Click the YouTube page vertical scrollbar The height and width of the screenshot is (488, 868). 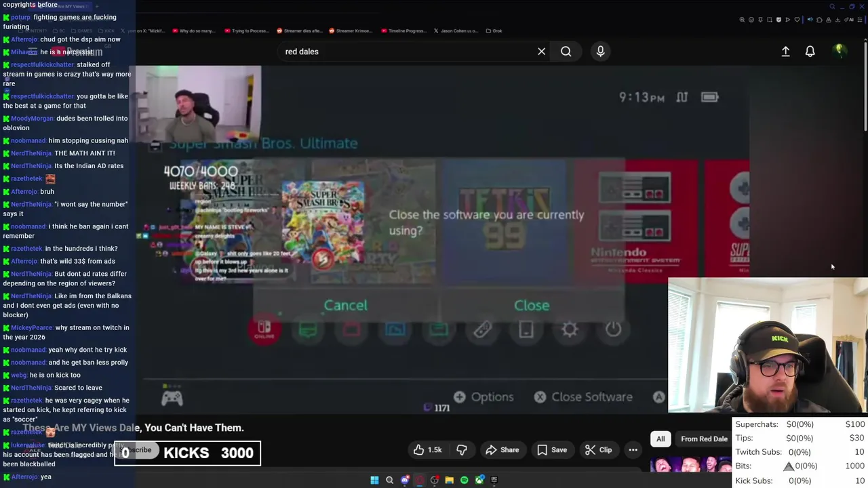(865, 88)
